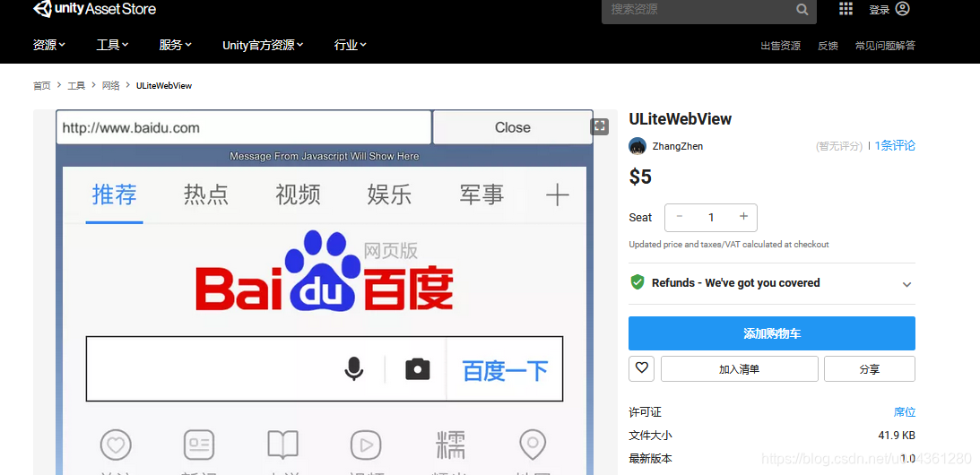Select the 热点 tab
Screen dimensions: 980x475
pos(206,195)
